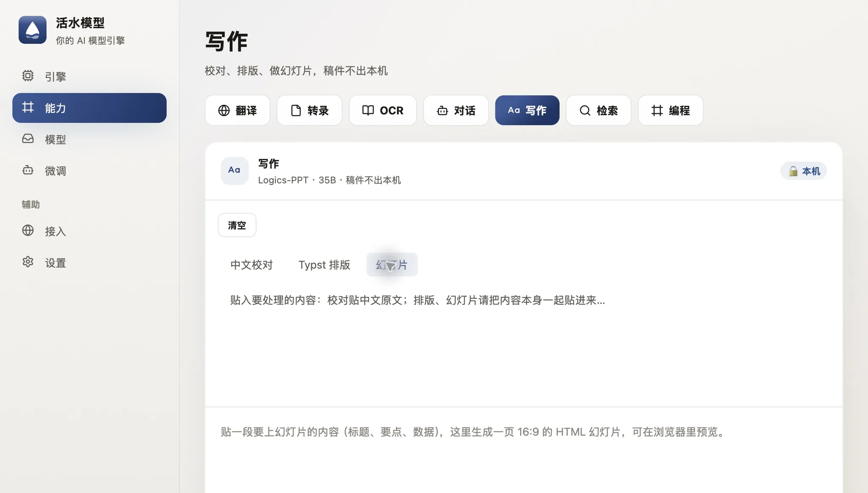Click the 活水模型 app title text

click(80, 22)
